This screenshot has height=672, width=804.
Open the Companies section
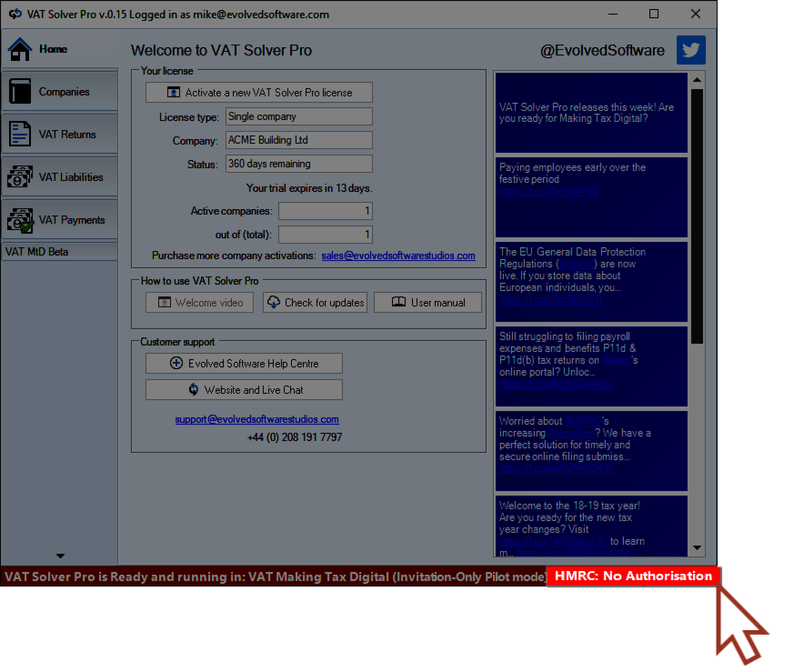coord(60,91)
